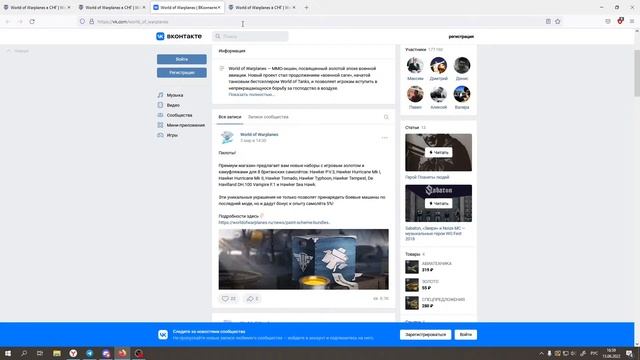Open the Sabaton article title link

point(435,233)
